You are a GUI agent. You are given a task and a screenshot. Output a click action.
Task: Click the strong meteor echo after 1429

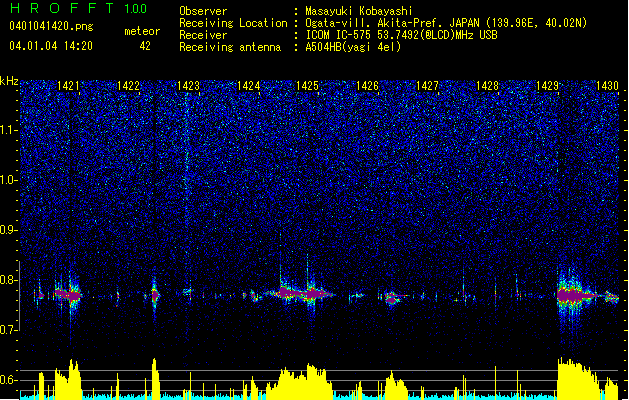click(575, 296)
